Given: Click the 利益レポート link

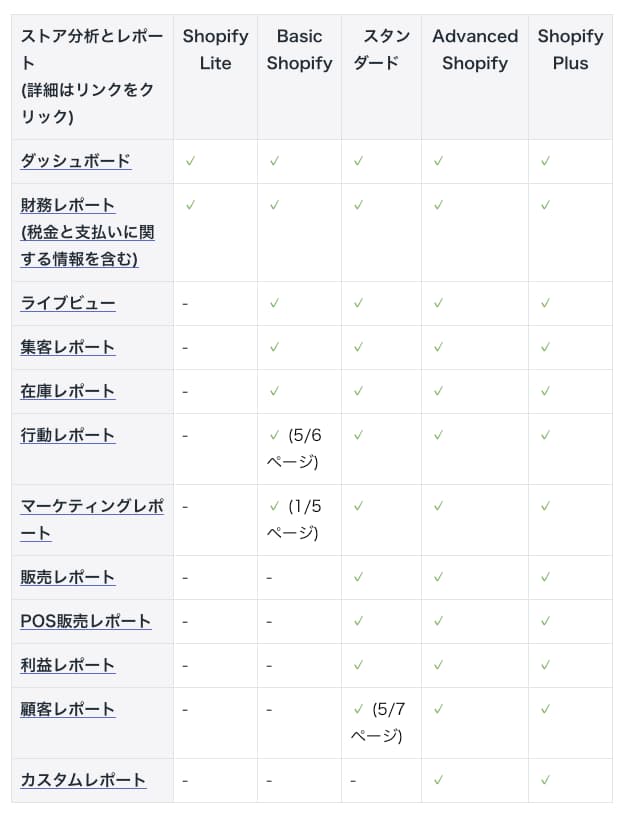Looking at the screenshot, I should 68,665.
